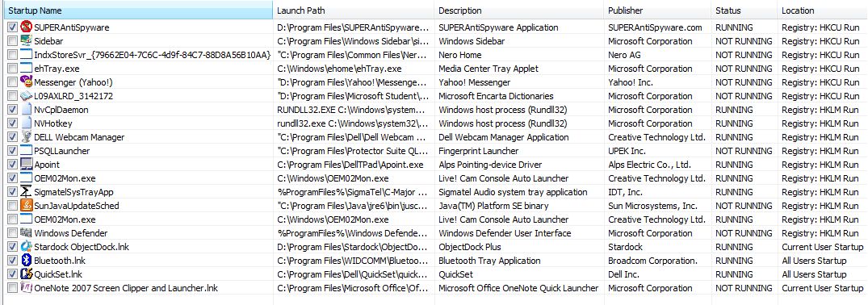Click the QuickSet.lnk icon

coord(26,274)
